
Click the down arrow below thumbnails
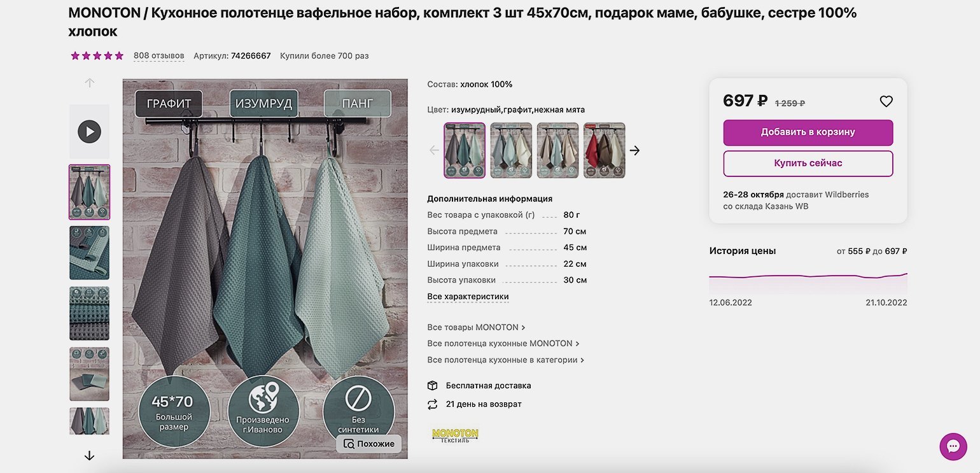pos(89,455)
